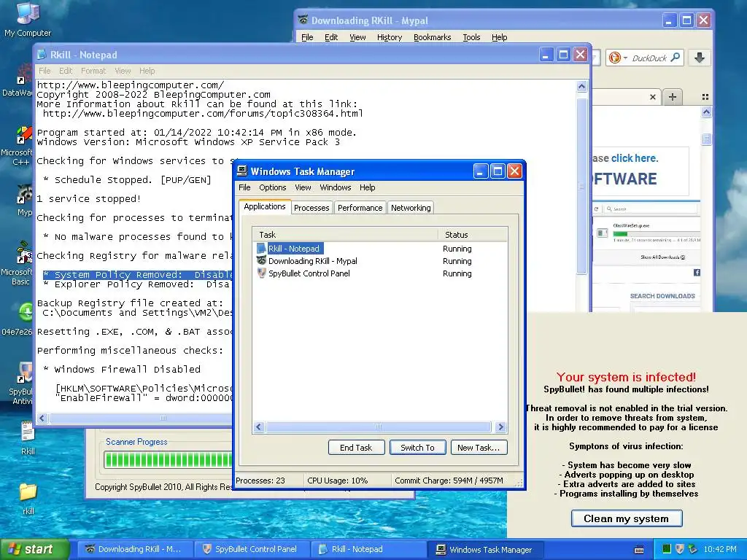The height and width of the screenshot is (560, 747).
Task: Open the DataWall desktop shortcut
Action: [x=18, y=81]
